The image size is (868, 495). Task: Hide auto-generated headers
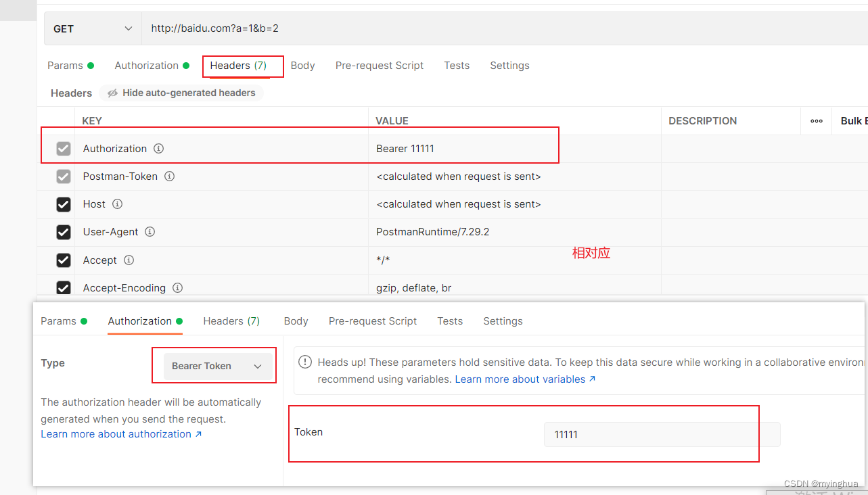pyautogui.click(x=181, y=93)
